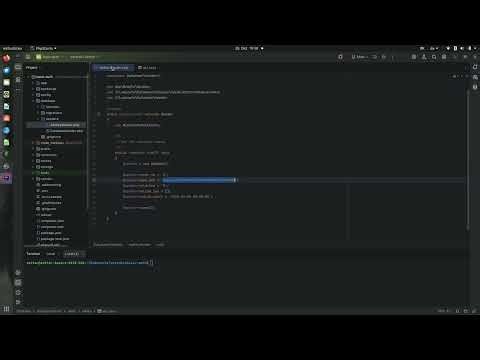Open the Terminal tool window icon
The height and width of the screenshot is (360, 480).
tap(18, 282)
